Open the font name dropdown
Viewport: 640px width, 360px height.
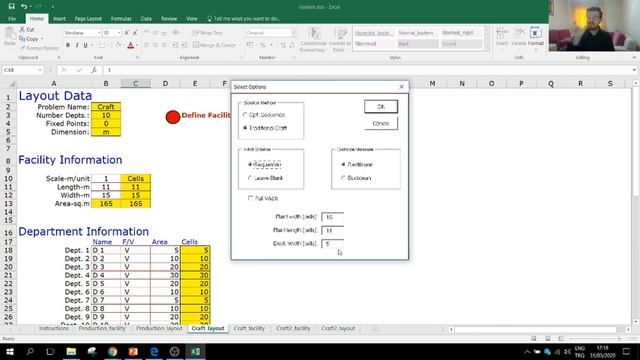[x=99, y=33]
